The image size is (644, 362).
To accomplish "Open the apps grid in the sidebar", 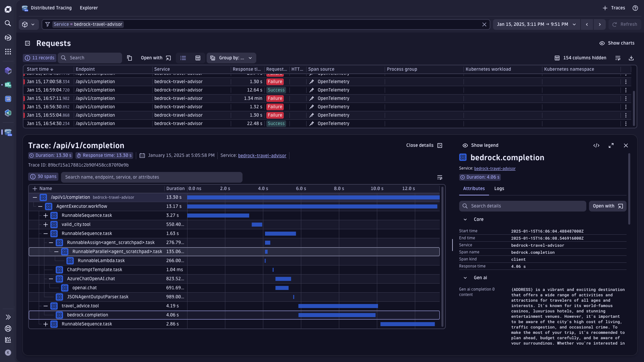I will click(x=8, y=51).
